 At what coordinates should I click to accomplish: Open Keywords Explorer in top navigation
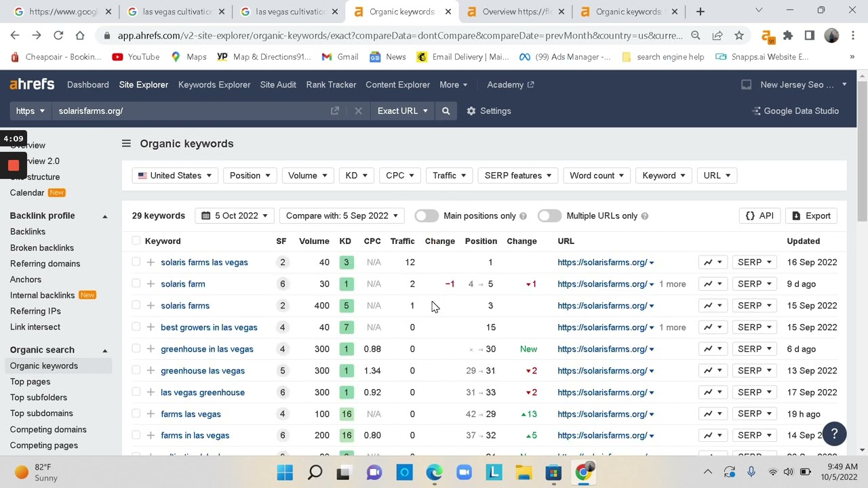(x=214, y=85)
